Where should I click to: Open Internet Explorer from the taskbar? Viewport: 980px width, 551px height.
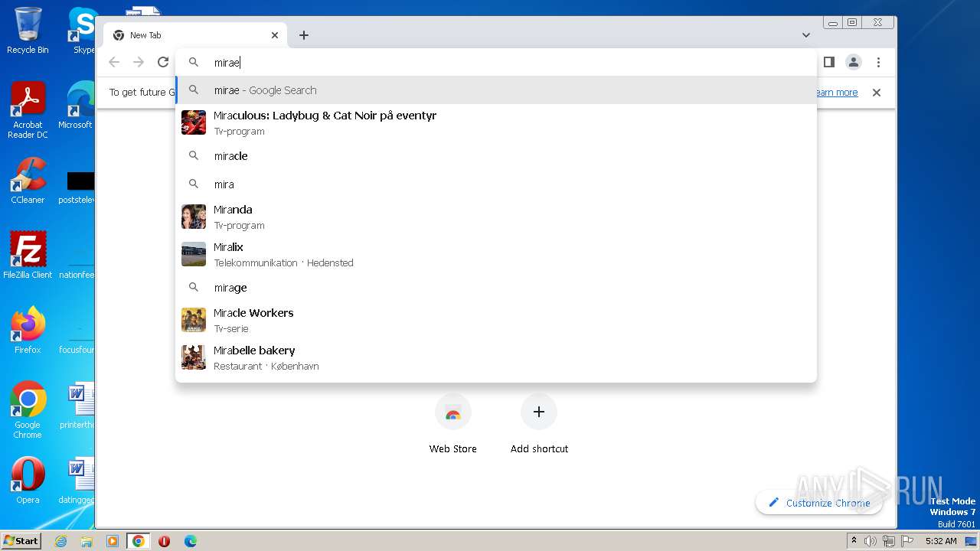[61, 541]
